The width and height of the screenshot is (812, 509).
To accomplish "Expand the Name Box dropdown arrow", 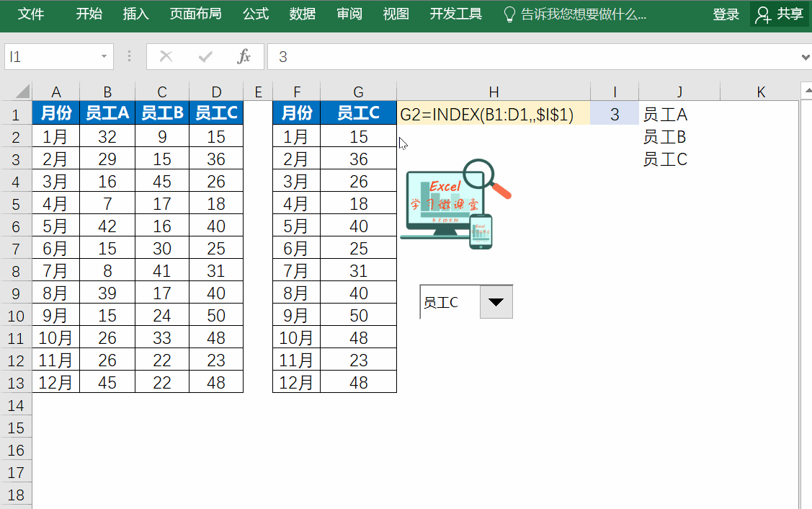I will 104,56.
